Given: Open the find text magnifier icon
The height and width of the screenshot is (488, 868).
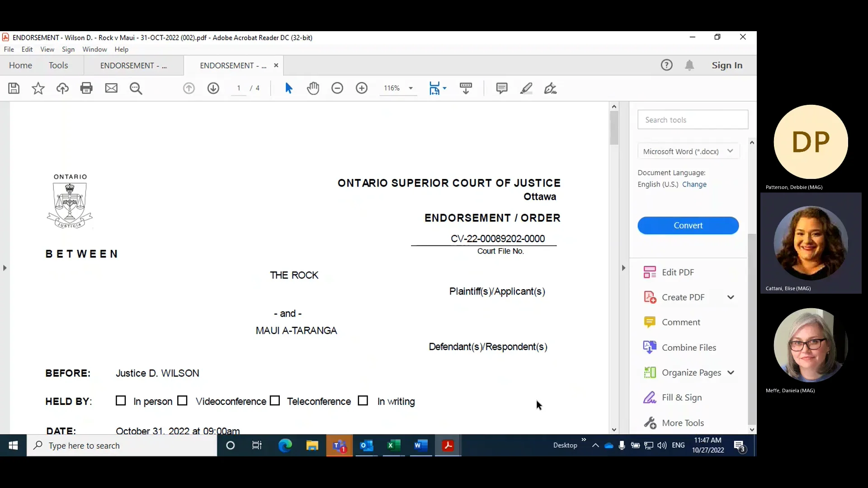Looking at the screenshot, I should [136, 88].
